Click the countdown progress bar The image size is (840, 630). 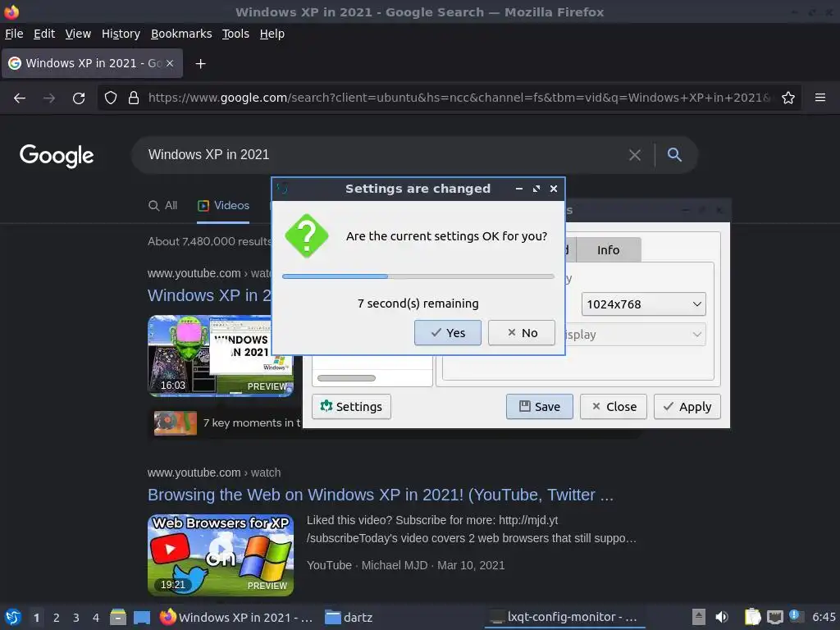[418, 276]
